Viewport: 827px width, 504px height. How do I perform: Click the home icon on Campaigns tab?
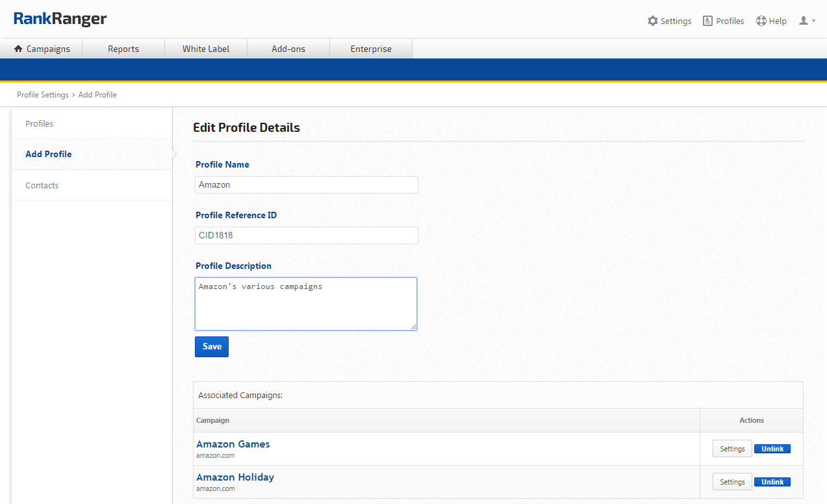pos(18,49)
